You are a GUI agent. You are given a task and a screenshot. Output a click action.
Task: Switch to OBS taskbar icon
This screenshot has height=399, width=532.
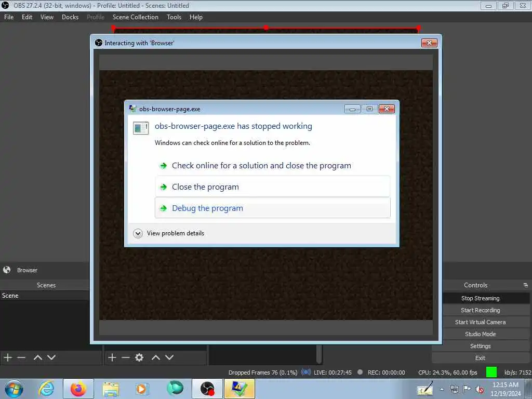207,389
